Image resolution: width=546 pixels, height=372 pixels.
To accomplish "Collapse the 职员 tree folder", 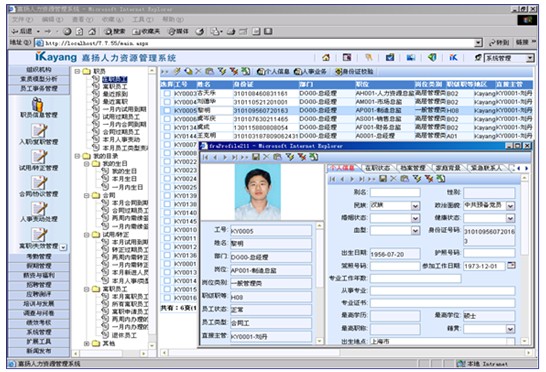I will point(77,71).
